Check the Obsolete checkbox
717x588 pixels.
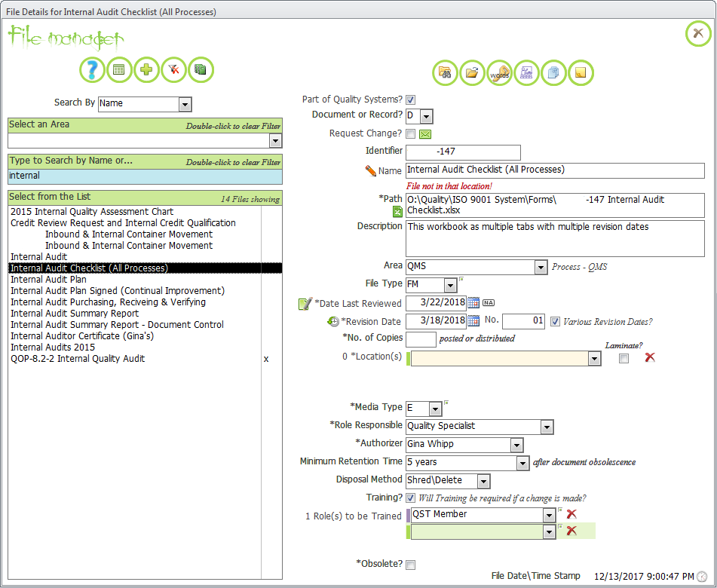pyautogui.click(x=411, y=565)
